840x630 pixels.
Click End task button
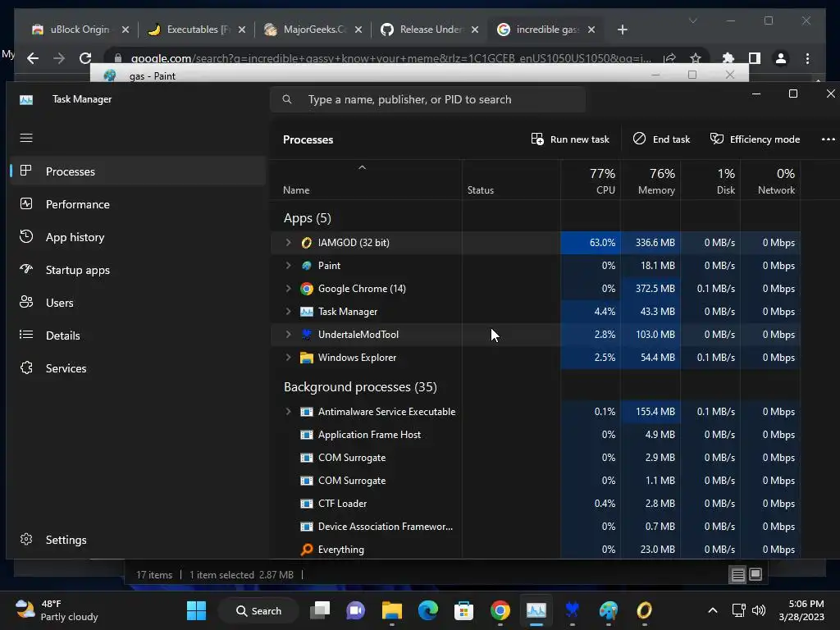coord(661,139)
